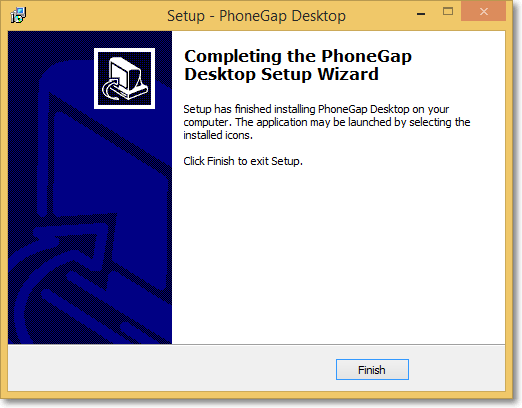
Task: Click the gray footer area right of Finish
Action: click(x=457, y=368)
